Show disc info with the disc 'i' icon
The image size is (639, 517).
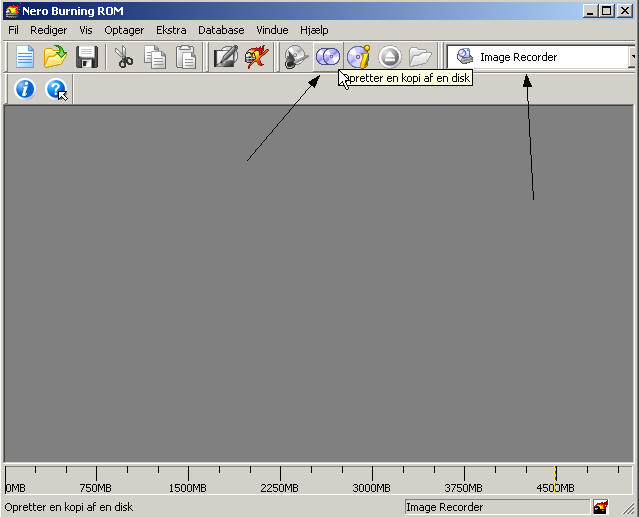tap(359, 57)
